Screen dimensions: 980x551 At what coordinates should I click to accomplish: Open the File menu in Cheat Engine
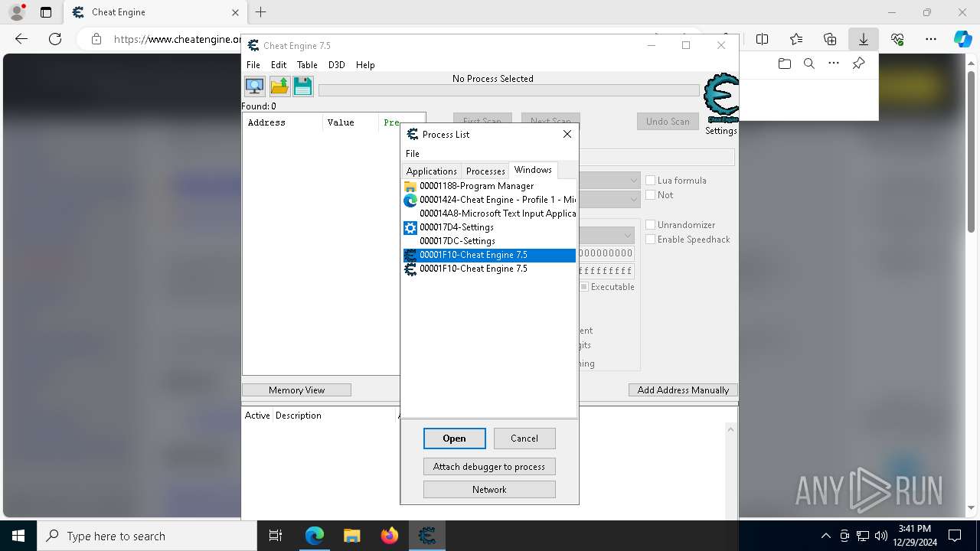[253, 65]
